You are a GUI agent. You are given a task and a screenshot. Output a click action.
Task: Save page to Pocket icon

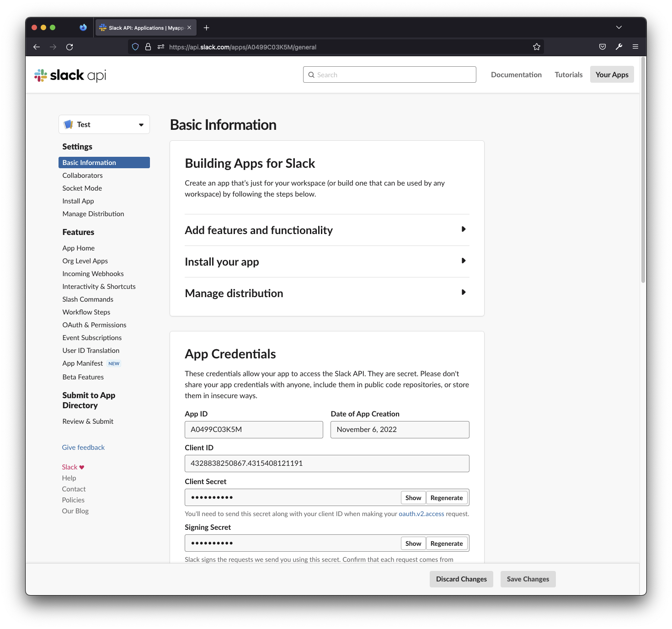pos(602,47)
